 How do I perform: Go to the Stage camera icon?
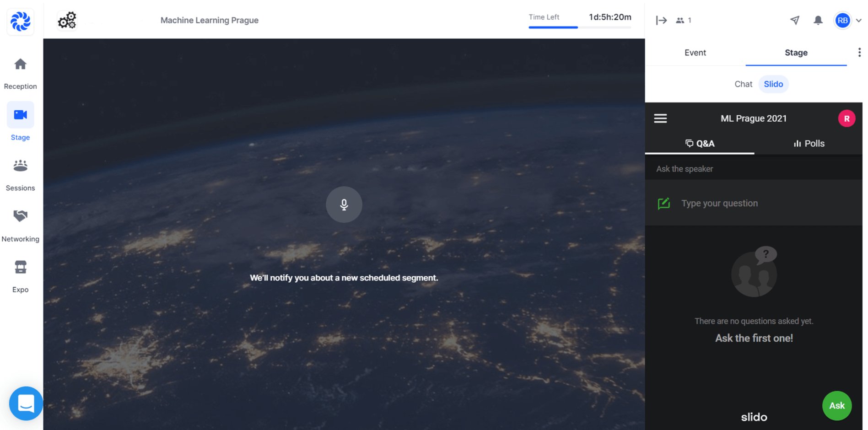point(20,115)
